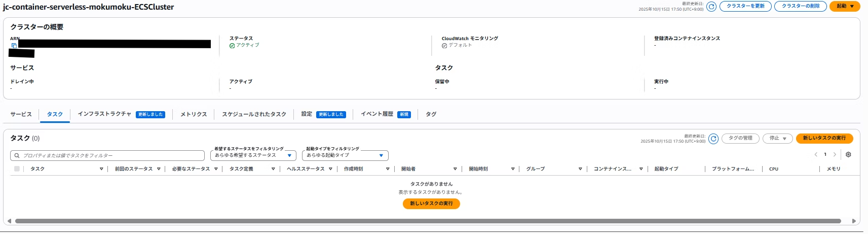Click the タスクがありません message
Image resolution: width=868 pixels, height=234 pixels.
coord(431,184)
